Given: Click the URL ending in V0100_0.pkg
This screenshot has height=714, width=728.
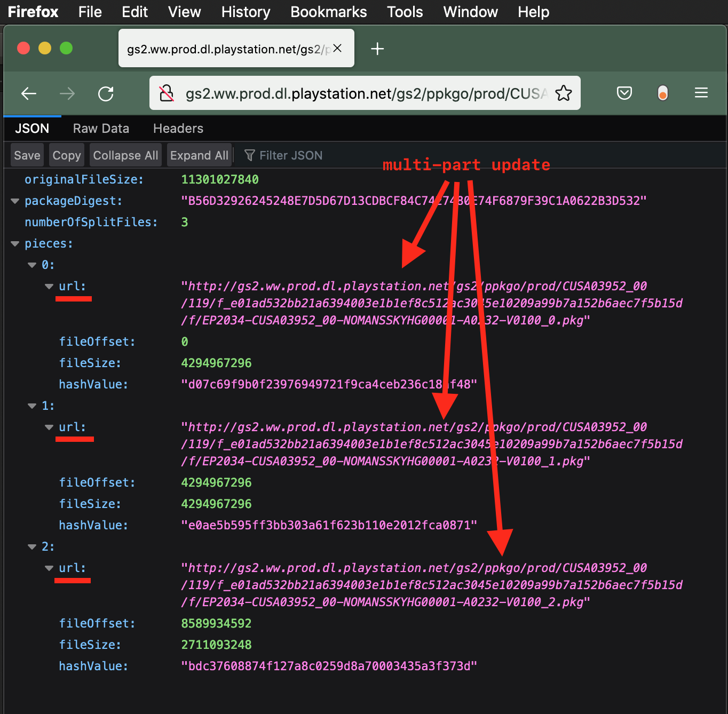Looking at the screenshot, I should tap(432, 303).
